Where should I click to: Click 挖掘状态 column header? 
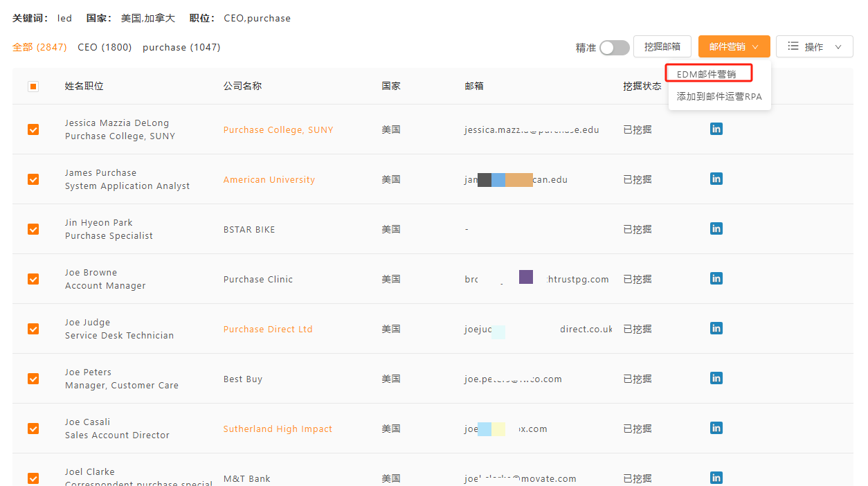point(642,86)
